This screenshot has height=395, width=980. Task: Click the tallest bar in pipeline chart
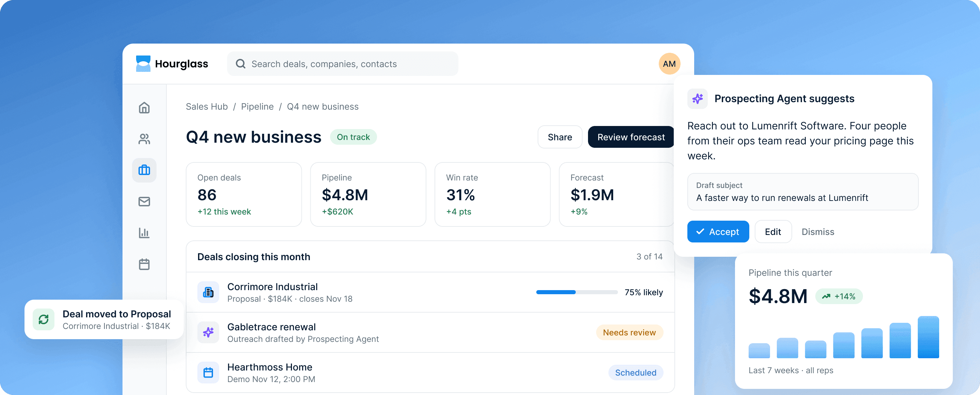(x=928, y=337)
